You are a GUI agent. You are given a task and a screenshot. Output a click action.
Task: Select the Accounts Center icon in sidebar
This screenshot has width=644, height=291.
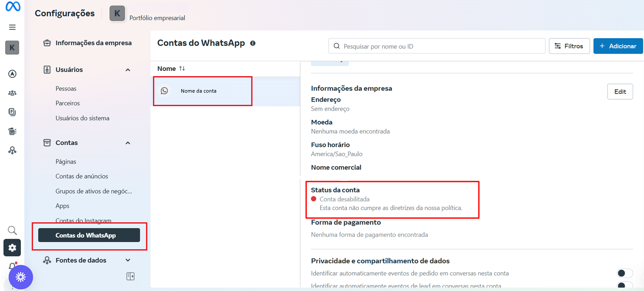(12, 74)
